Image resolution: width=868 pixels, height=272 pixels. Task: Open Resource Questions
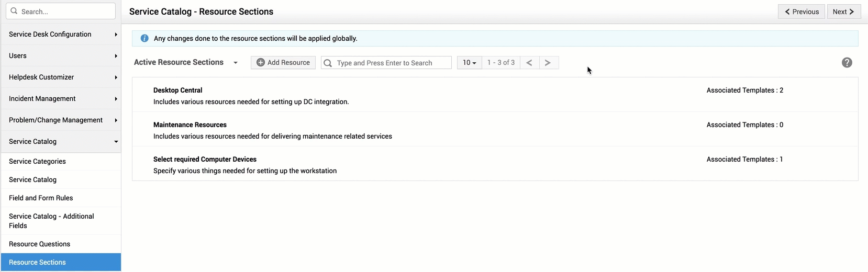click(61, 244)
